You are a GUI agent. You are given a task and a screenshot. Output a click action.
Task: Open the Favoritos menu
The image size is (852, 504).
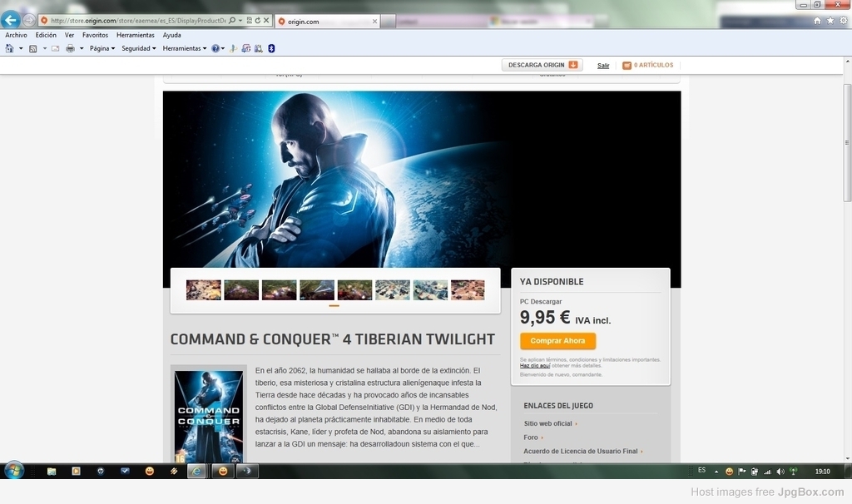[x=95, y=35]
